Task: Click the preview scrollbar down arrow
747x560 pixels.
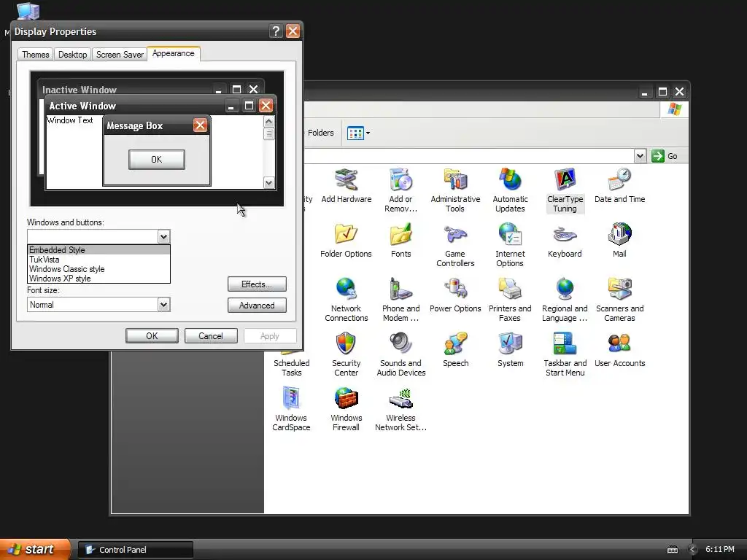Action: (268, 182)
